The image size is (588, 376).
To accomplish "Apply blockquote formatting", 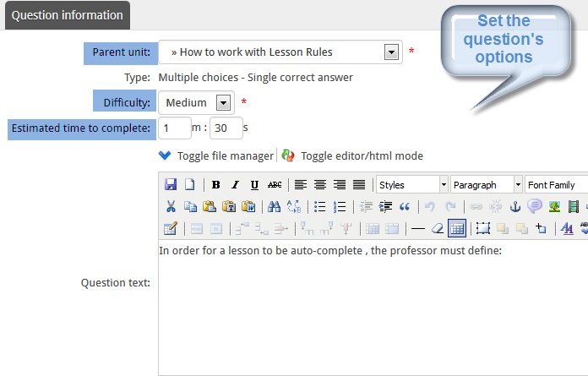I will [405, 206].
